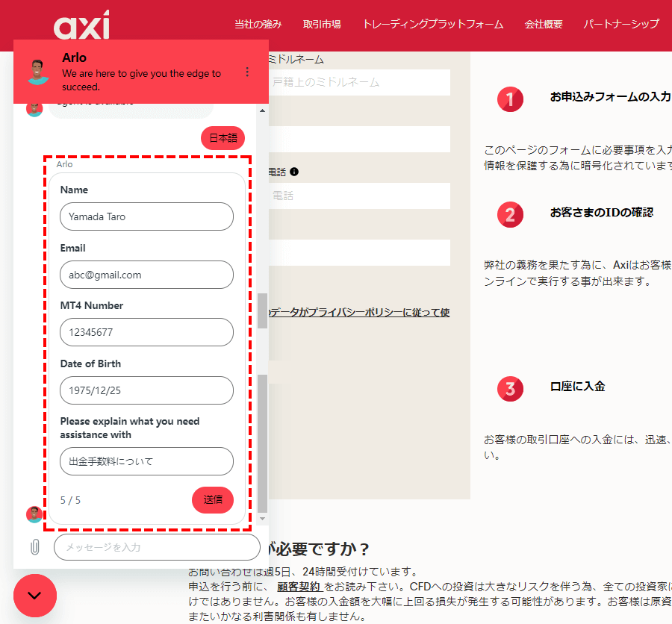Open the 当社の強み menu

[x=258, y=25]
